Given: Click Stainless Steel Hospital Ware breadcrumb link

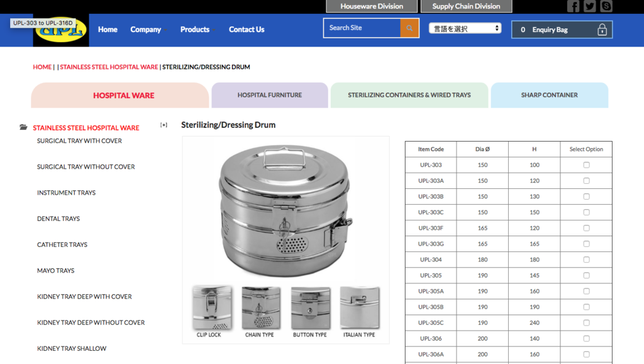Looking at the screenshot, I should (109, 67).
